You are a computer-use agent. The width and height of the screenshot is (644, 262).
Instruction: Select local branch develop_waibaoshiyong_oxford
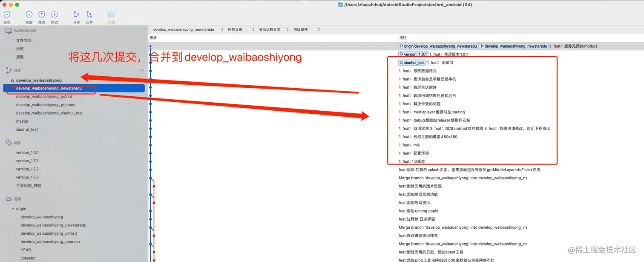coord(44,97)
